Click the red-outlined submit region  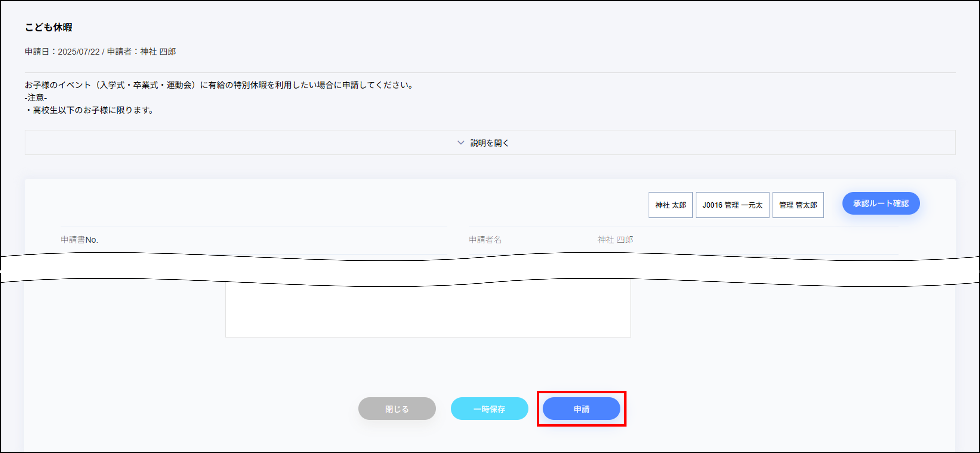pyautogui.click(x=581, y=409)
